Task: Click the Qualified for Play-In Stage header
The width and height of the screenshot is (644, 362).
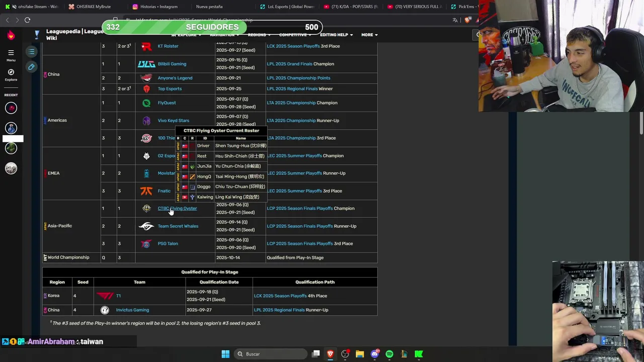Action: coord(210,272)
